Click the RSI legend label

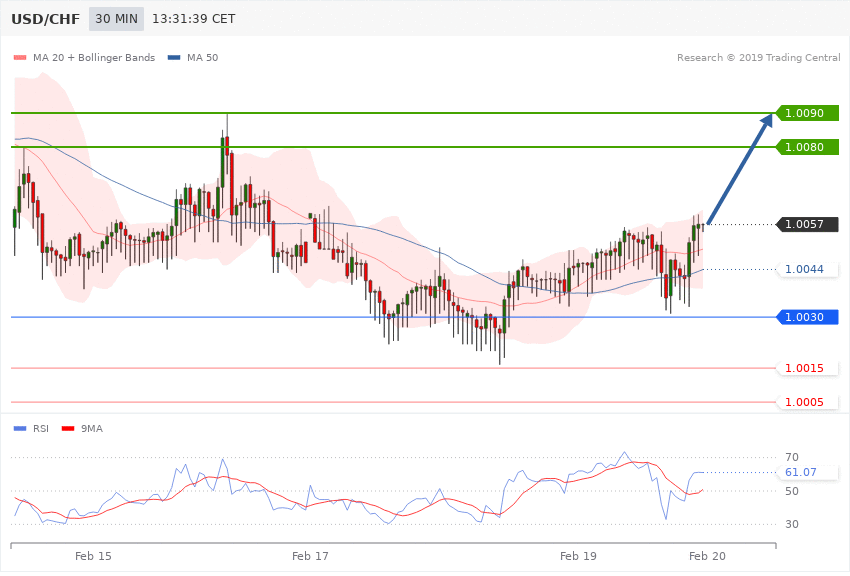(x=41, y=429)
